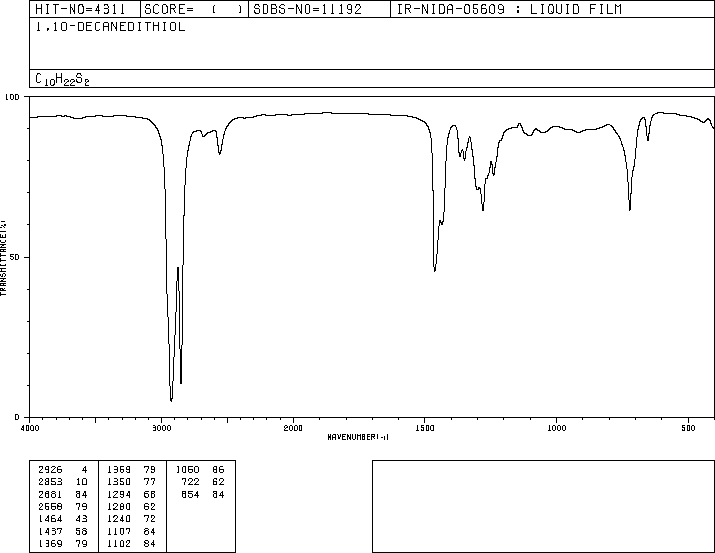Click the spectrum peak tip near 1464

[x=435, y=271]
